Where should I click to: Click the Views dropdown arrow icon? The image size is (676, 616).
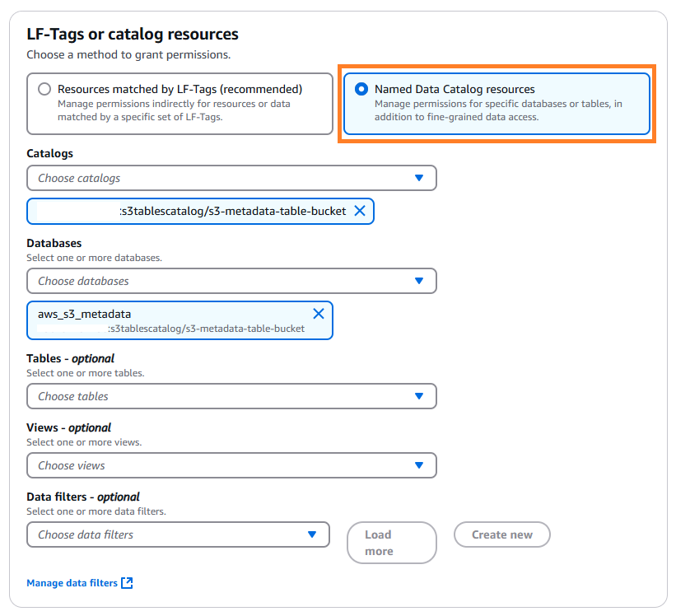point(419,465)
